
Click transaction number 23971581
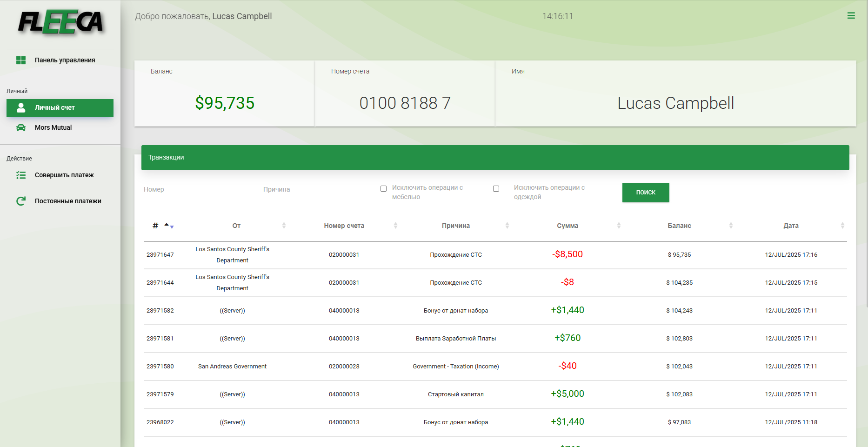[x=160, y=339]
